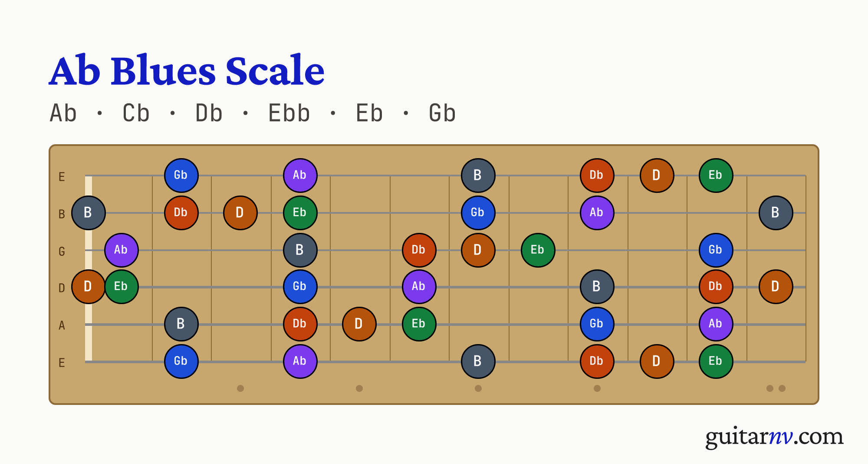
Task: Click the Cb note name in the scale list
Action: click(136, 113)
